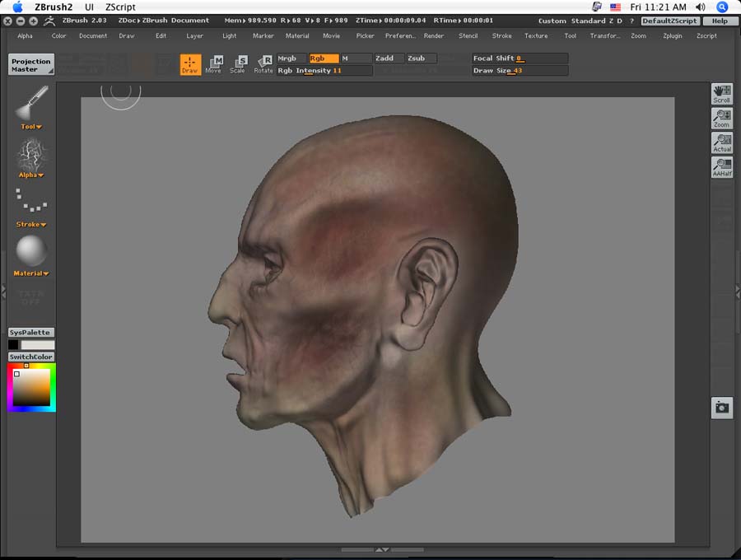The width and height of the screenshot is (741, 560).
Task: Click the camera snapshot icon
Action: click(721, 408)
